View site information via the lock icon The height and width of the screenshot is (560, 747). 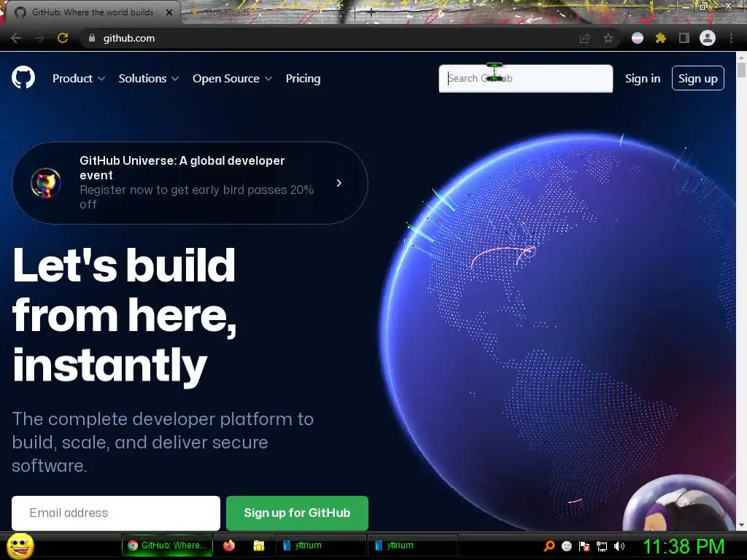pyautogui.click(x=92, y=38)
